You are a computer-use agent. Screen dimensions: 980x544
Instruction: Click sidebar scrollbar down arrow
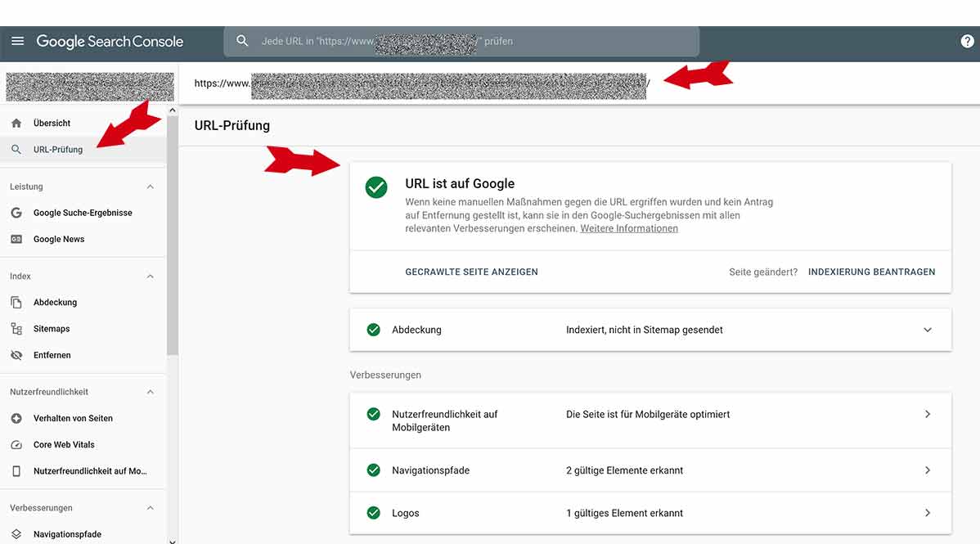[x=173, y=541]
